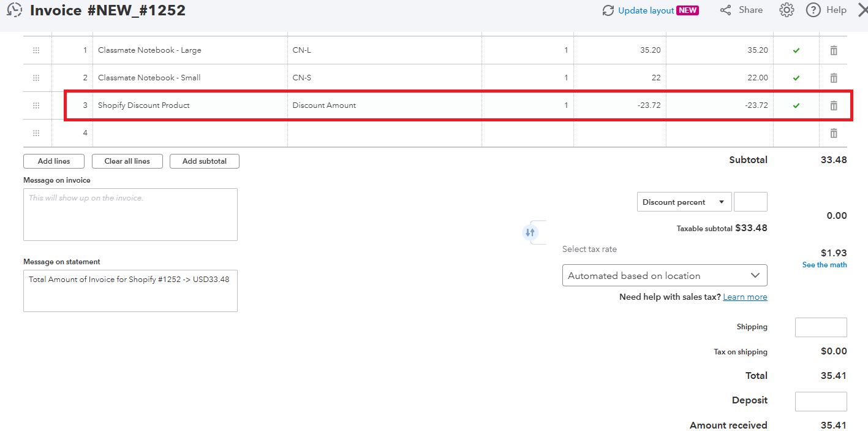Click the invoice history clock icon

click(x=14, y=10)
